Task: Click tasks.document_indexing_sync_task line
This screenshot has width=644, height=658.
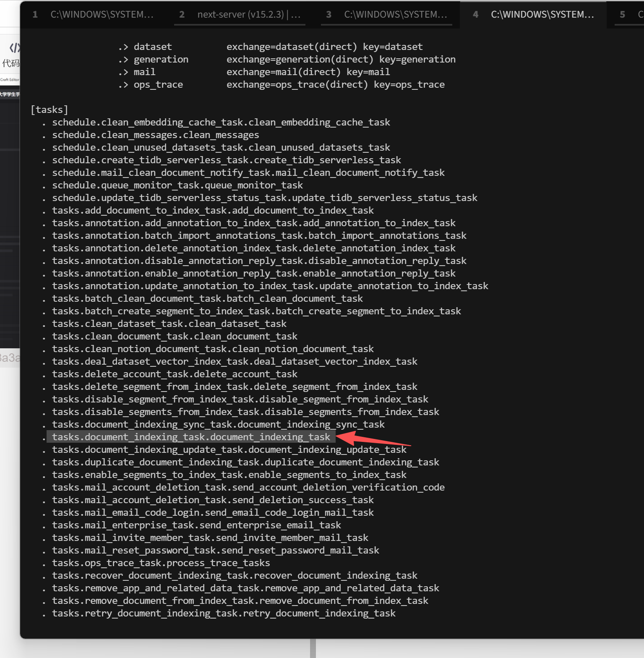Action: (x=218, y=424)
